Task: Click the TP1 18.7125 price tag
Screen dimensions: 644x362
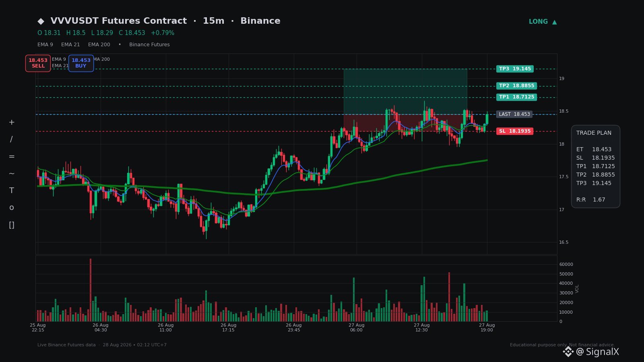Action: click(x=516, y=97)
